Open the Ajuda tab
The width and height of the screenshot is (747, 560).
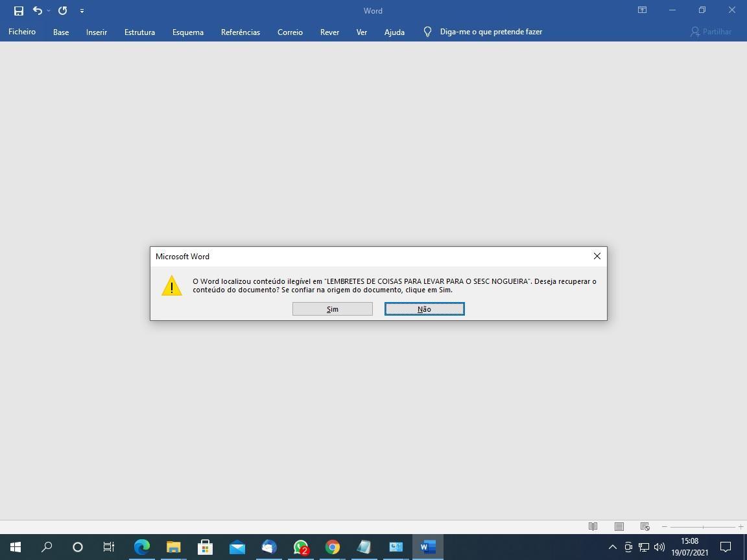[x=394, y=32]
